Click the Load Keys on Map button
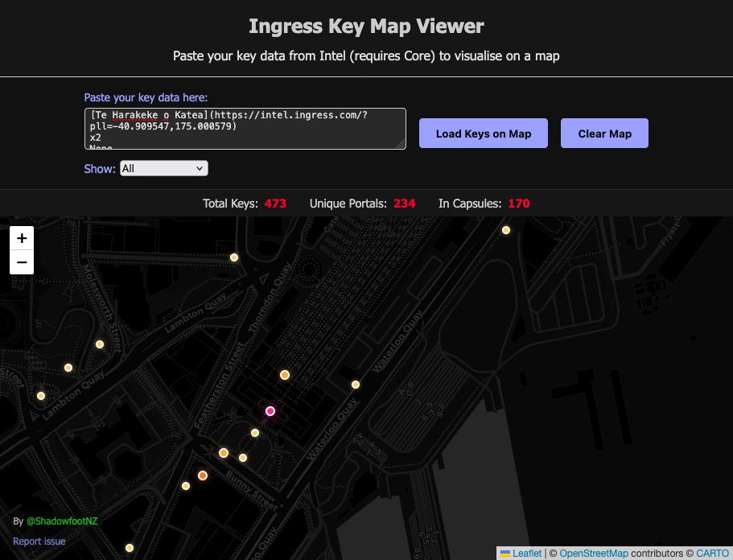733x560 pixels. 484,134
